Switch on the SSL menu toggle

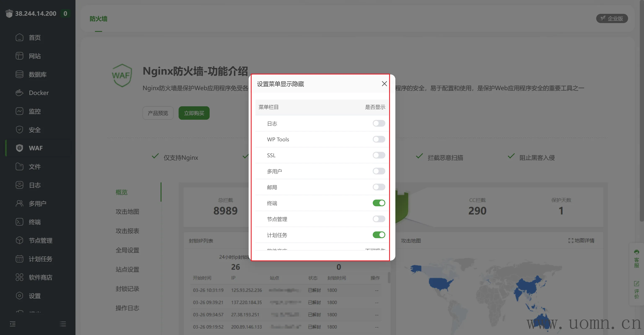(x=379, y=155)
